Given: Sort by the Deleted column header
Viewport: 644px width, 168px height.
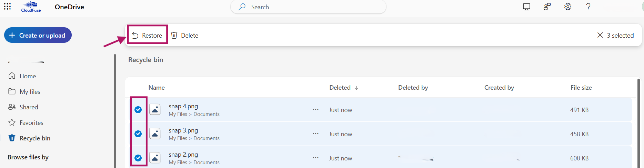Looking at the screenshot, I should (x=340, y=88).
